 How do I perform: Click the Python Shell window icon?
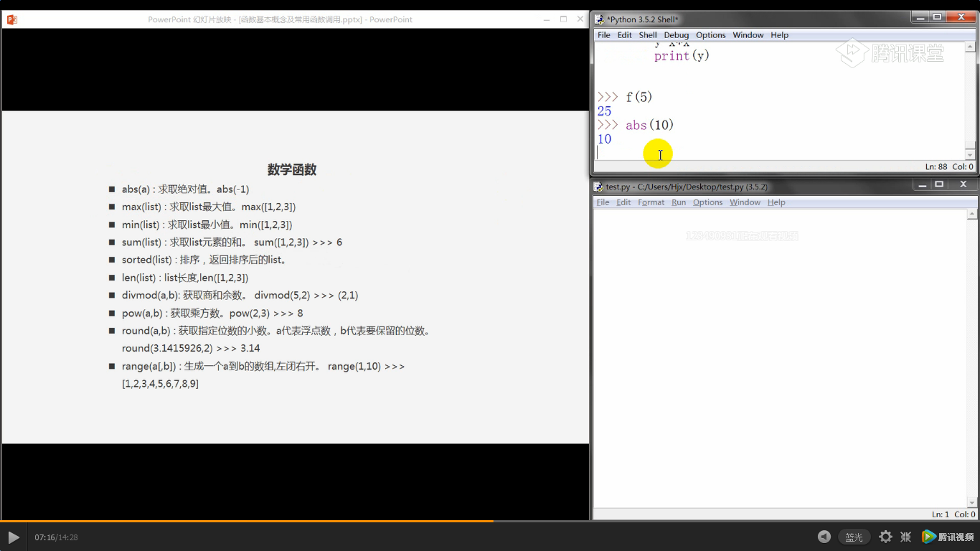click(598, 19)
